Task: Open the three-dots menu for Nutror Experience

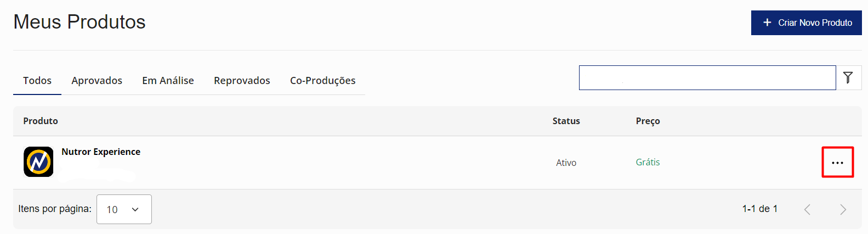Action: [837, 163]
